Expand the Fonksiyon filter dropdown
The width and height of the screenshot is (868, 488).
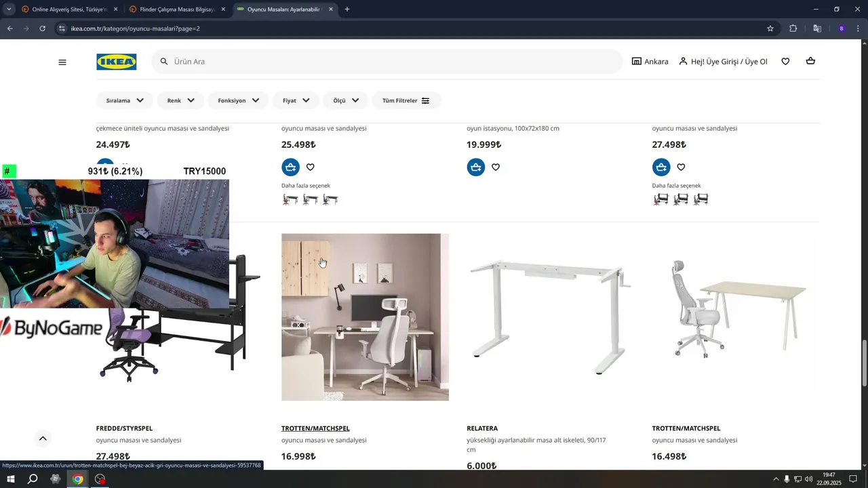(x=238, y=100)
